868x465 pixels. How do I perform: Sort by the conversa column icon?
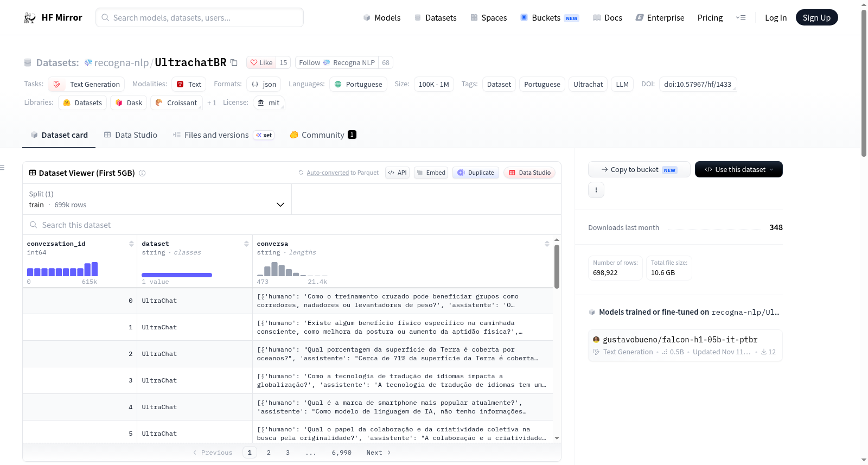tap(547, 244)
